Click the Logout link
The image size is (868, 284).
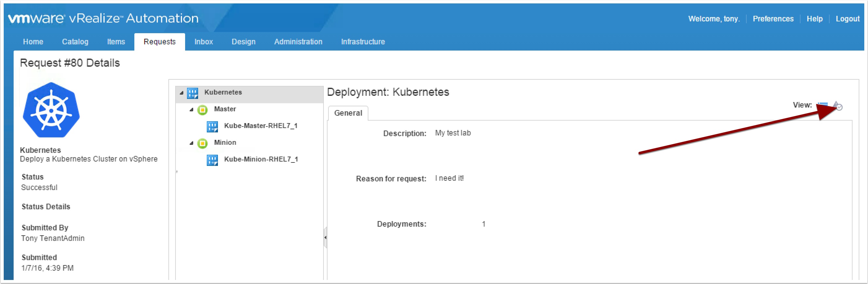847,19
